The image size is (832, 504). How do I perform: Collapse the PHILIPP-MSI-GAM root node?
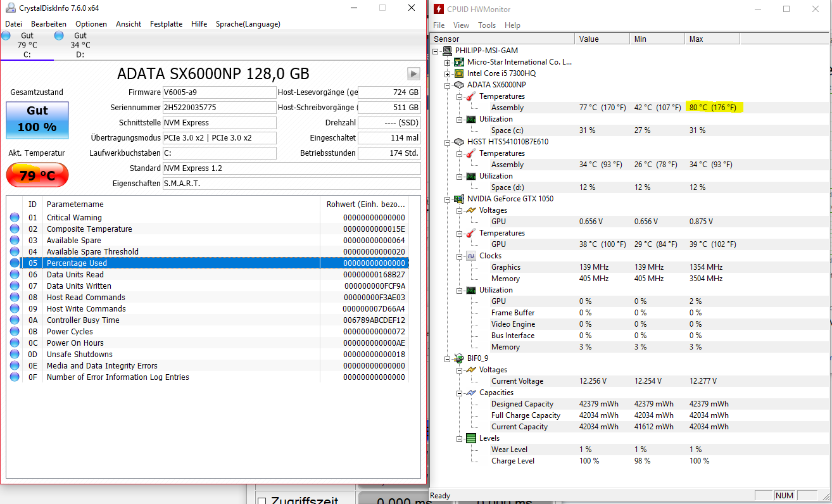pos(436,51)
